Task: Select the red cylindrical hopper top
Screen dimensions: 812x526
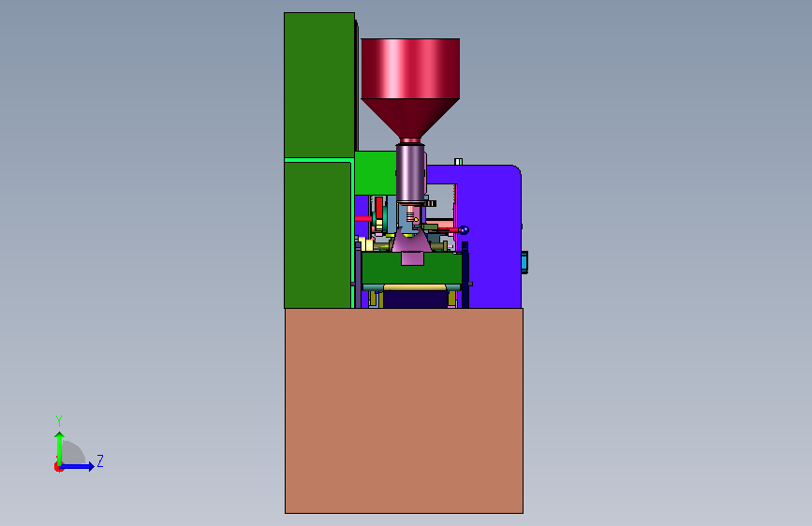Action: [410, 68]
